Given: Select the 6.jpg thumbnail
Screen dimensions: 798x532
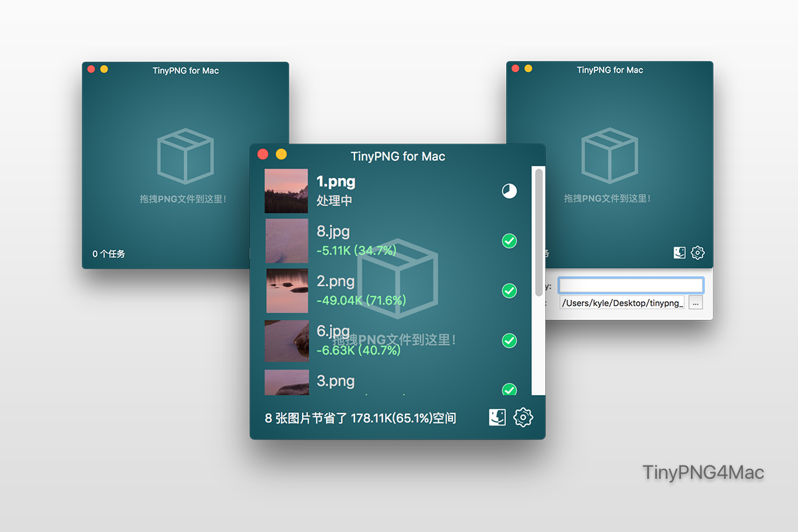Looking at the screenshot, I should click(287, 340).
